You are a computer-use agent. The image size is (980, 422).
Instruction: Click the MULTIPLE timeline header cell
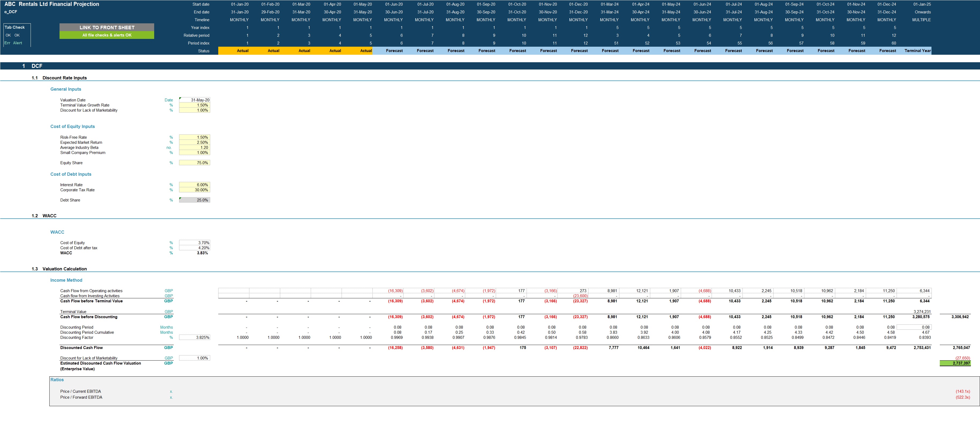click(921, 20)
